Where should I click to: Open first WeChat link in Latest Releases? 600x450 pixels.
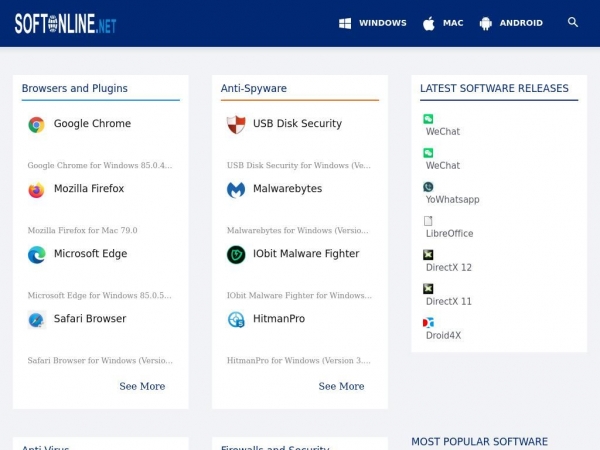coord(443,132)
